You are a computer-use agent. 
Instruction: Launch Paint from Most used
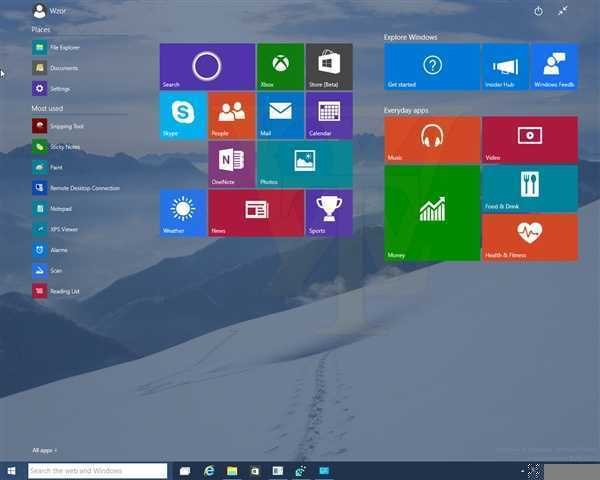47,167
